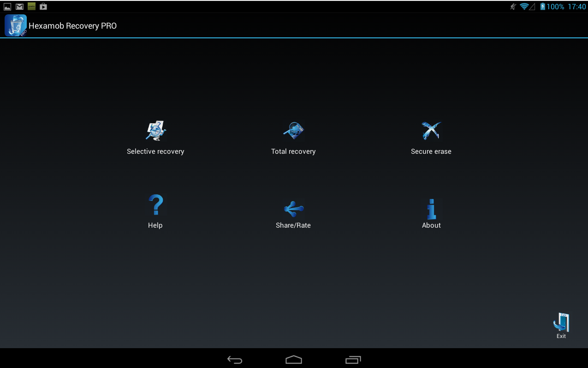Select the Secure erase icon
This screenshot has height=368, width=588.
(431, 131)
